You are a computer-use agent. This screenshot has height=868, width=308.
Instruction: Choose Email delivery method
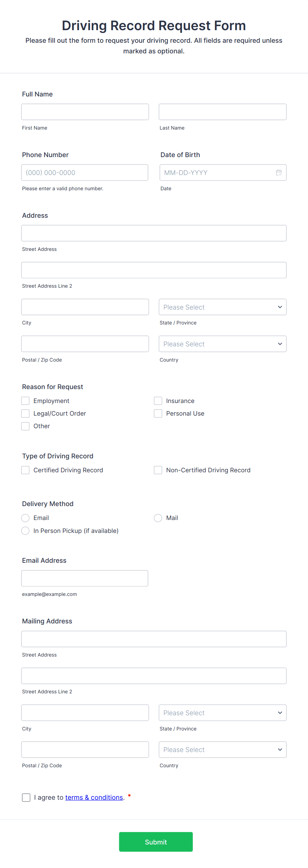[26, 518]
